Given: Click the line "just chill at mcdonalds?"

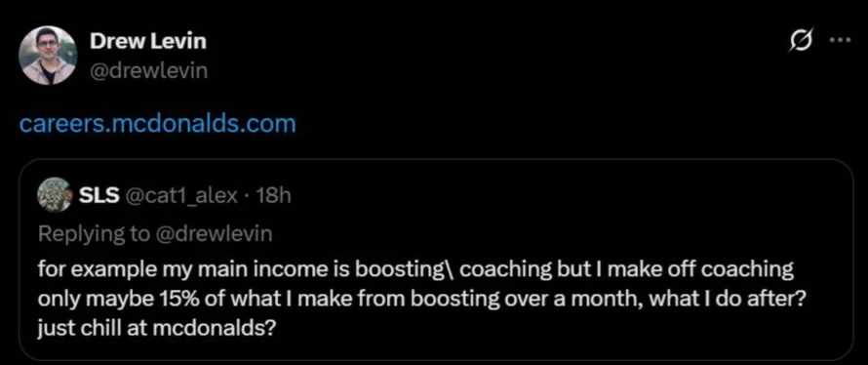Looking at the screenshot, I should (x=157, y=330).
